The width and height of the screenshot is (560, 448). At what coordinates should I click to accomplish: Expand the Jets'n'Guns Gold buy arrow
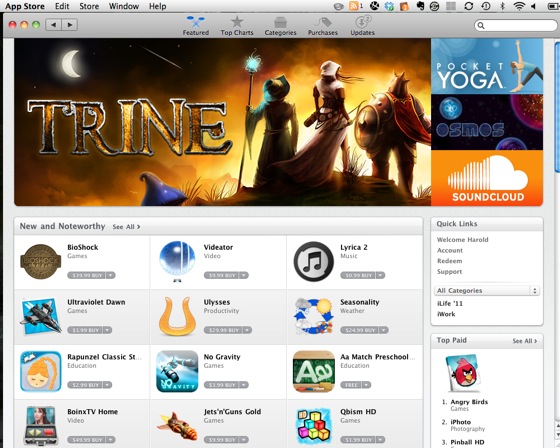(x=244, y=440)
